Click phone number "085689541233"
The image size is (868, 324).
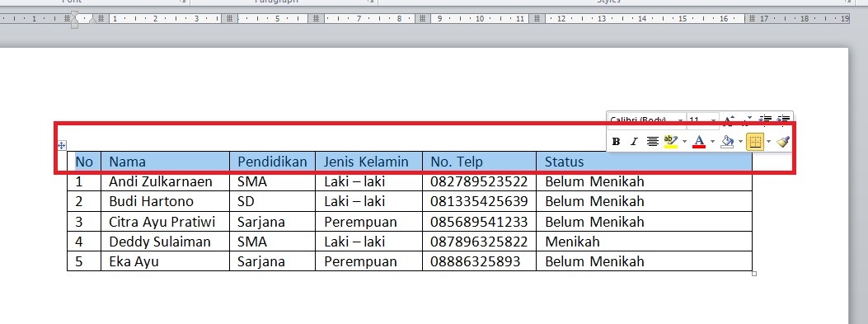pyautogui.click(x=479, y=222)
